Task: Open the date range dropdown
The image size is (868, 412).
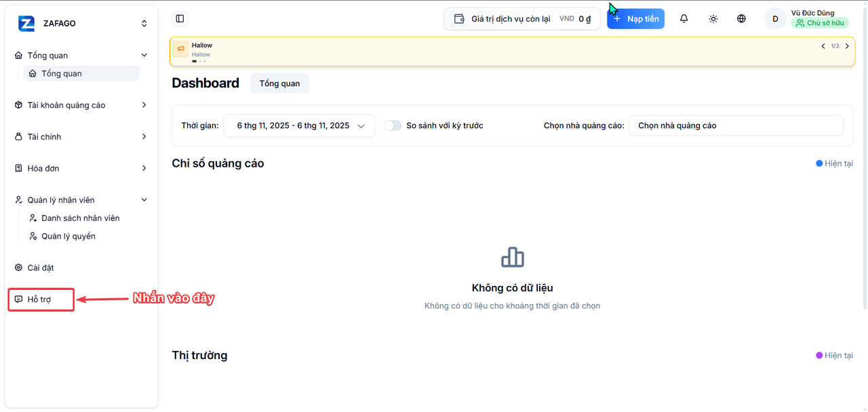Action: point(299,125)
